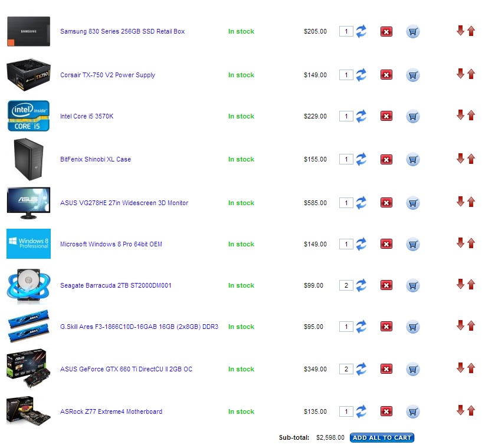
Task: Move Samsung 830 SSD down the list
Action: (460, 31)
